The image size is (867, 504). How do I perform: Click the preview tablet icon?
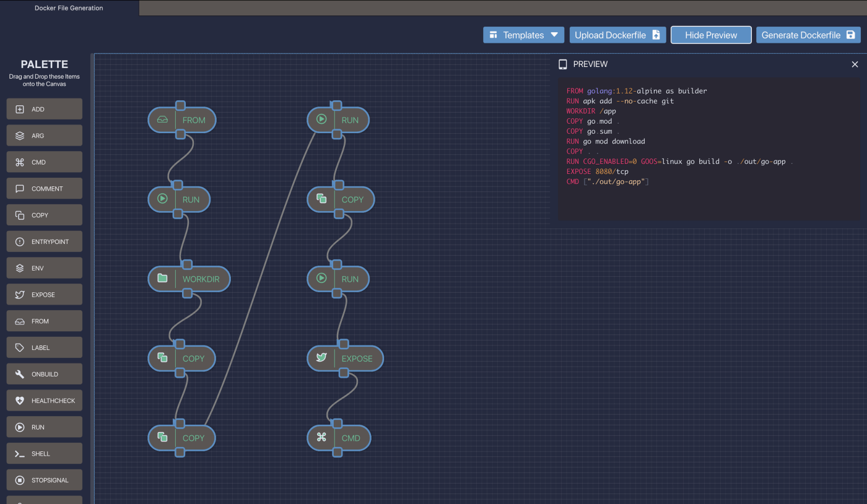(x=563, y=64)
